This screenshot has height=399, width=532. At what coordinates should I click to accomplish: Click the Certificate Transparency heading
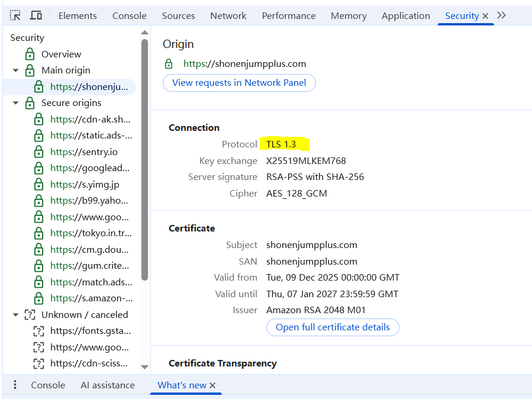(x=223, y=363)
